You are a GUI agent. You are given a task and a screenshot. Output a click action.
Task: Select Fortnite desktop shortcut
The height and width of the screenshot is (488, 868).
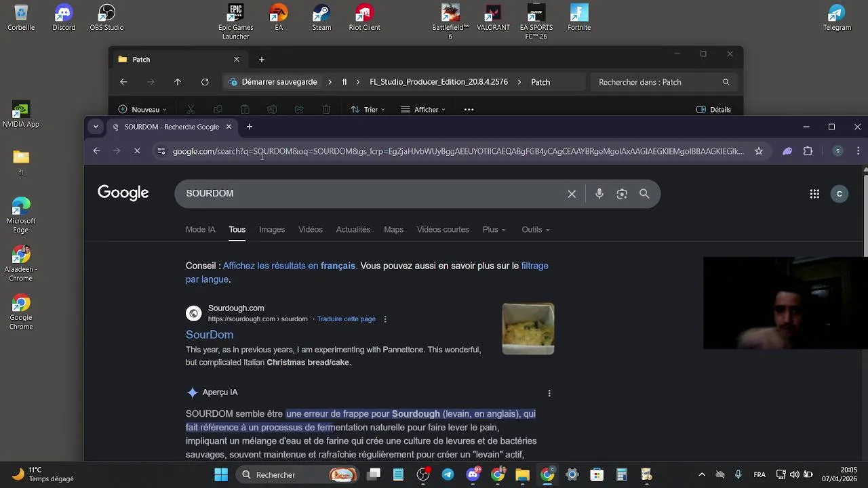tap(579, 18)
